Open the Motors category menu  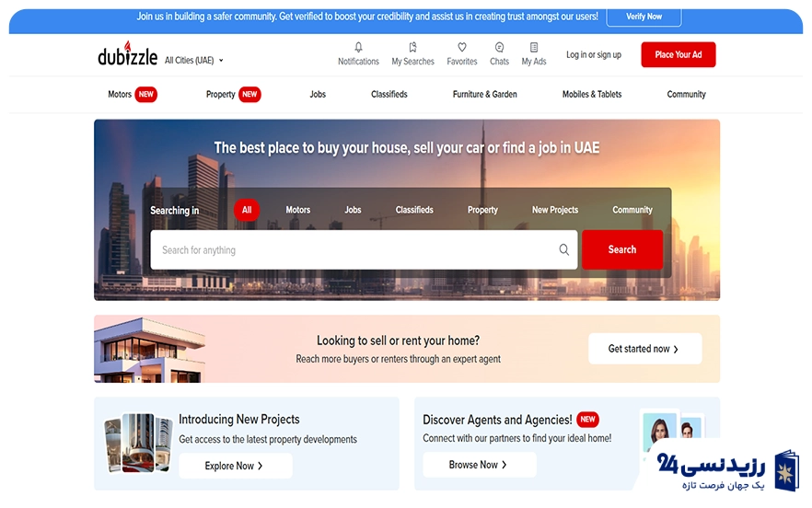pyautogui.click(x=120, y=94)
